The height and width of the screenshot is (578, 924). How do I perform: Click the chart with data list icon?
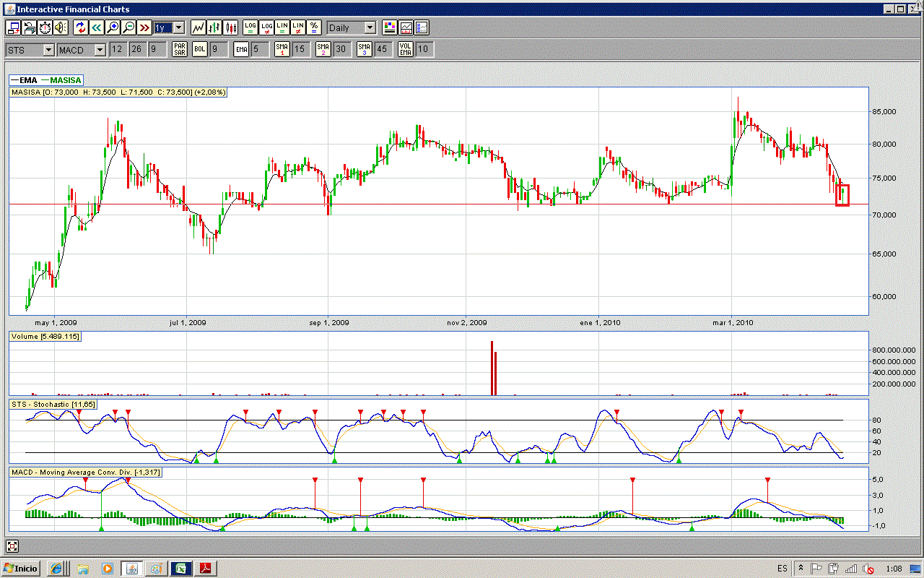click(422, 27)
